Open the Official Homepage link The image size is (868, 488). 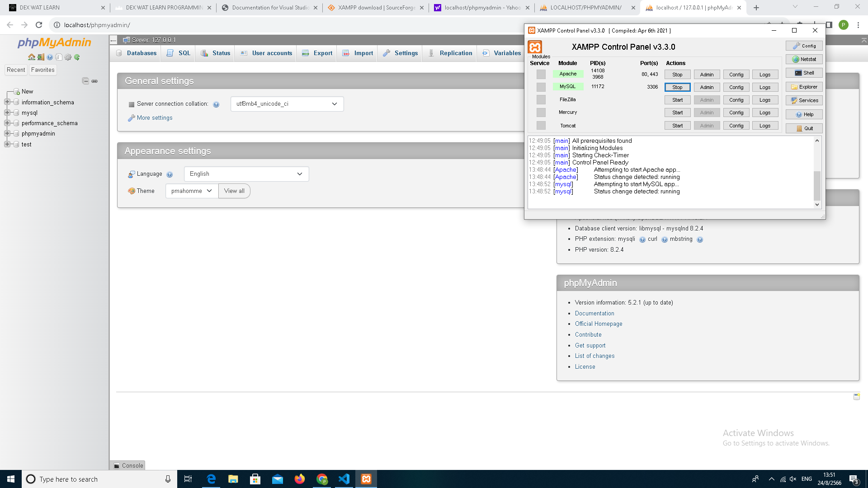pos(599,324)
